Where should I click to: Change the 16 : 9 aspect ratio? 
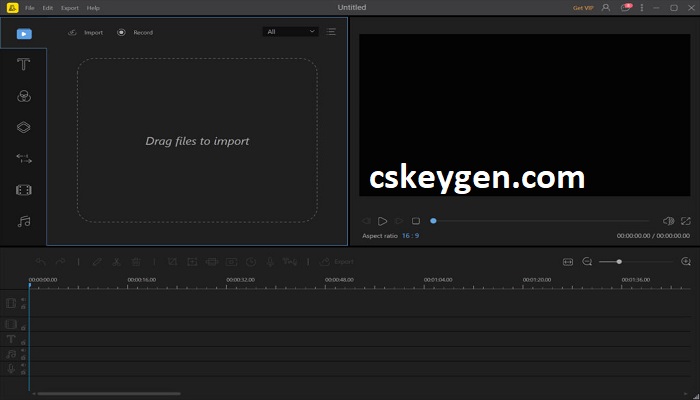(410, 236)
